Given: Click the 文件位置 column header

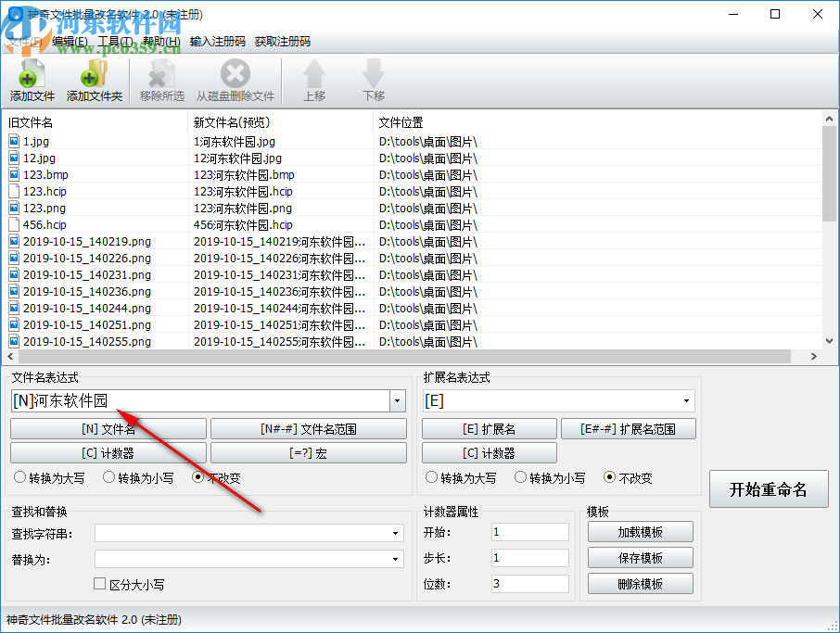Looking at the screenshot, I should (x=597, y=122).
